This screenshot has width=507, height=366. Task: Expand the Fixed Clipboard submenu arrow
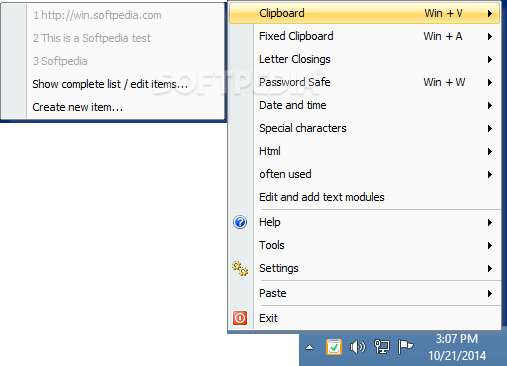[490, 36]
